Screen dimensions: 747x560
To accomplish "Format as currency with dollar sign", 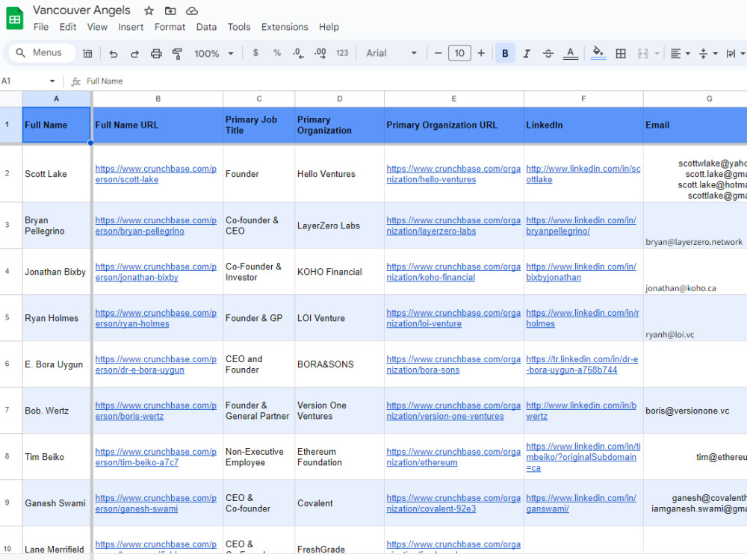I will point(255,53).
